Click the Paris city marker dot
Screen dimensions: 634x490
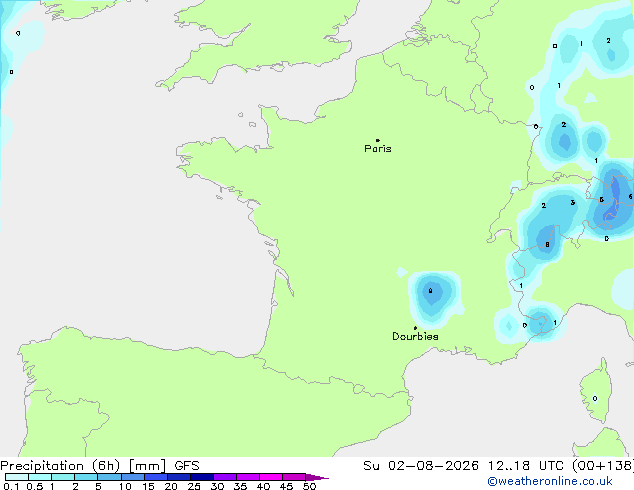pyautogui.click(x=378, y=140)
